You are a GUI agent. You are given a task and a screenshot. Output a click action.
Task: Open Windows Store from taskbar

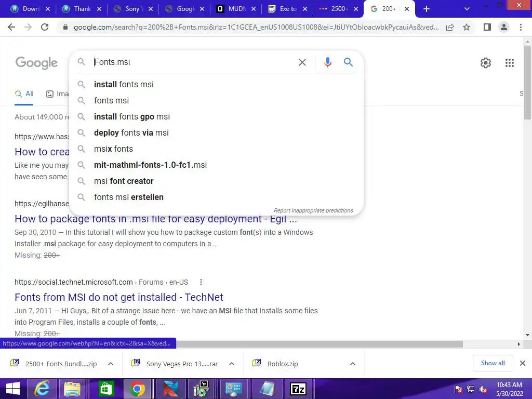pos(106,389)
